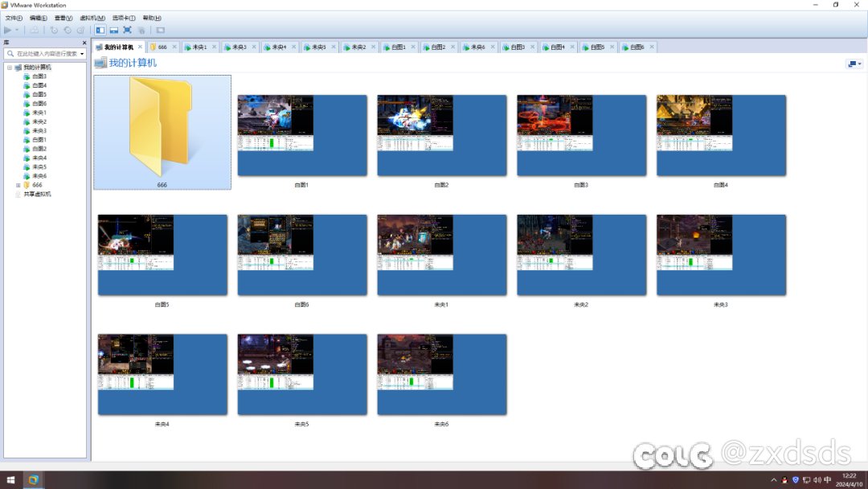The width and height of the screenshot is (868, 489).
Task: Click the 中 input method indicator
Action: point(828,480)
